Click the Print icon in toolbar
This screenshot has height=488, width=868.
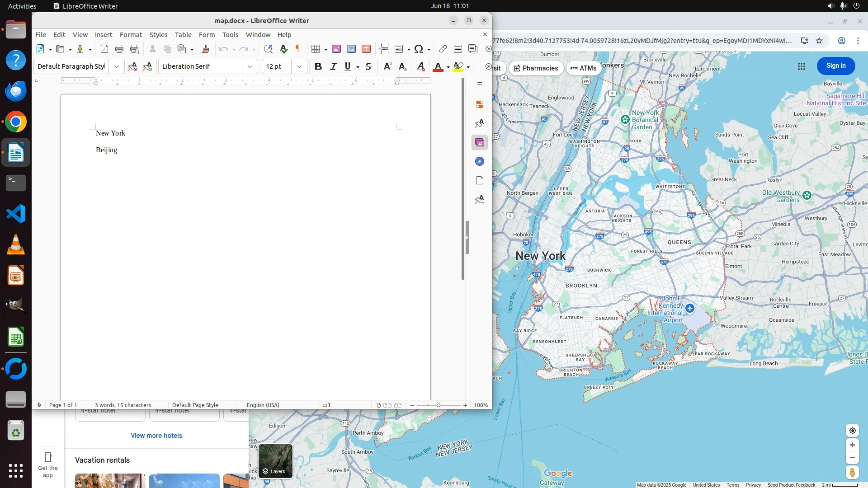[x=119, y=49]
